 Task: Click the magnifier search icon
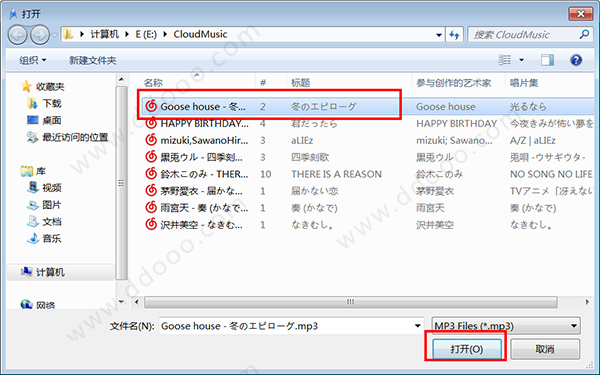click(x=584, y=34)
